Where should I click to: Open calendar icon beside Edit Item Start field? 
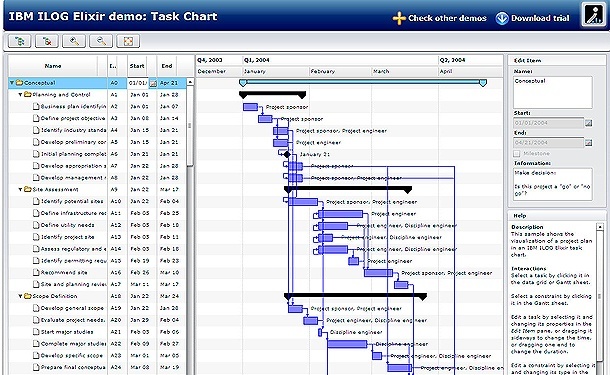click(x=589, y=123)
